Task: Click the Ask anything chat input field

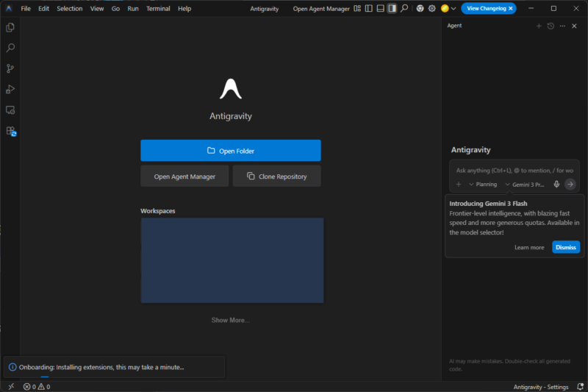Action: (x=514, y=170)
